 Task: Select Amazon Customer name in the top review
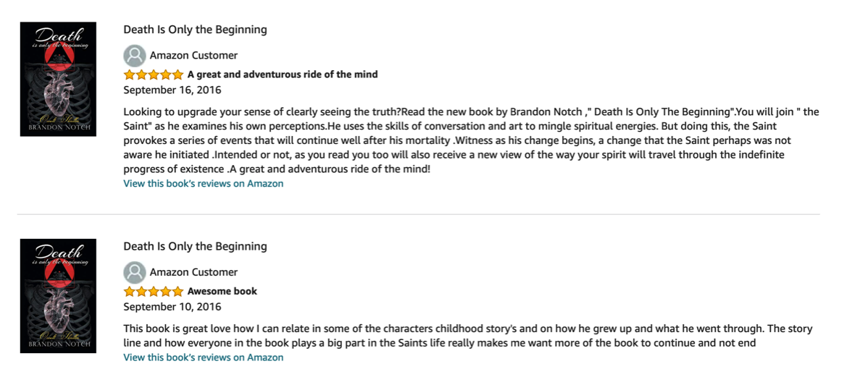[x=193, y=56]
